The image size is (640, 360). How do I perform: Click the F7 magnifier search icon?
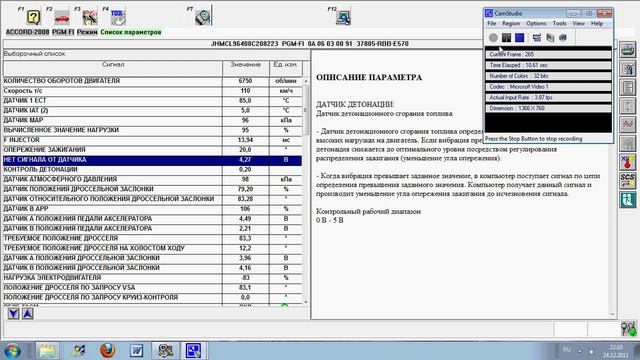203,17
